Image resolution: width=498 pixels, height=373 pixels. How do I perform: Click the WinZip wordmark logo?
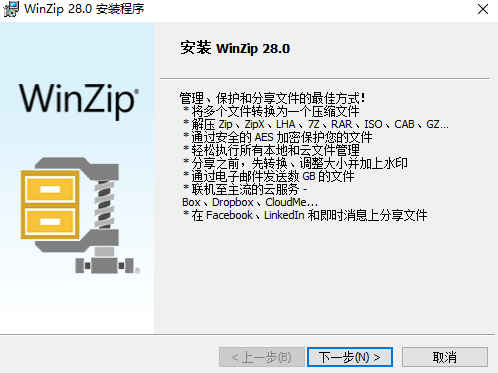click(79, 101)
